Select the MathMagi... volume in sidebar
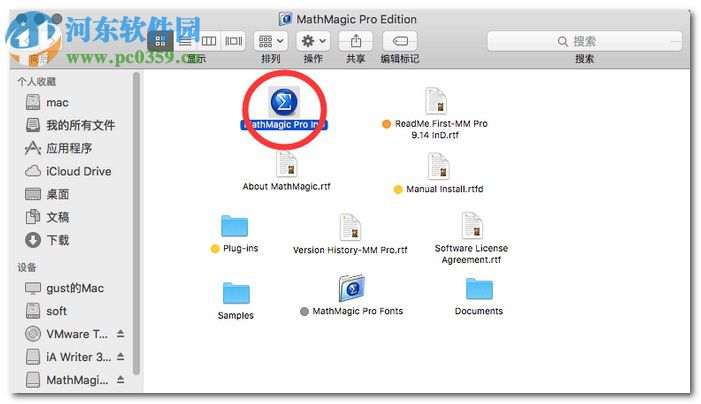The height and width of the screenshot is (404, 701). tap(67, 380)
